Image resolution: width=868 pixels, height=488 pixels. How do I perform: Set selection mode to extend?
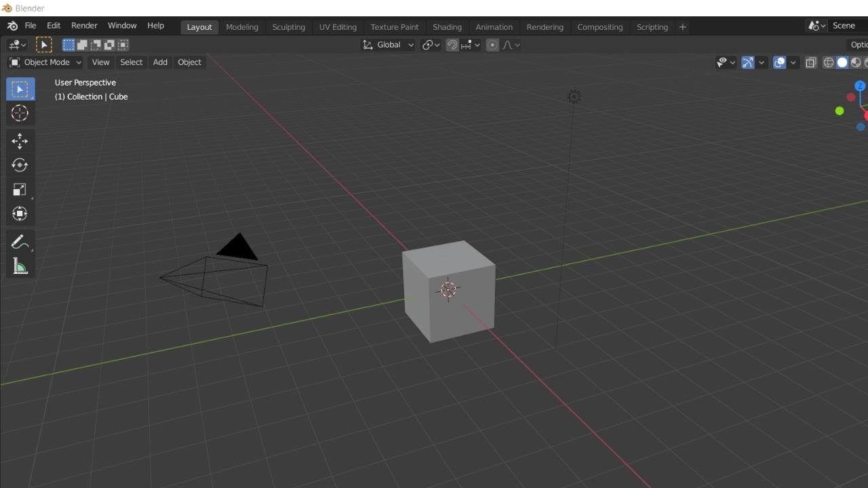82,45
